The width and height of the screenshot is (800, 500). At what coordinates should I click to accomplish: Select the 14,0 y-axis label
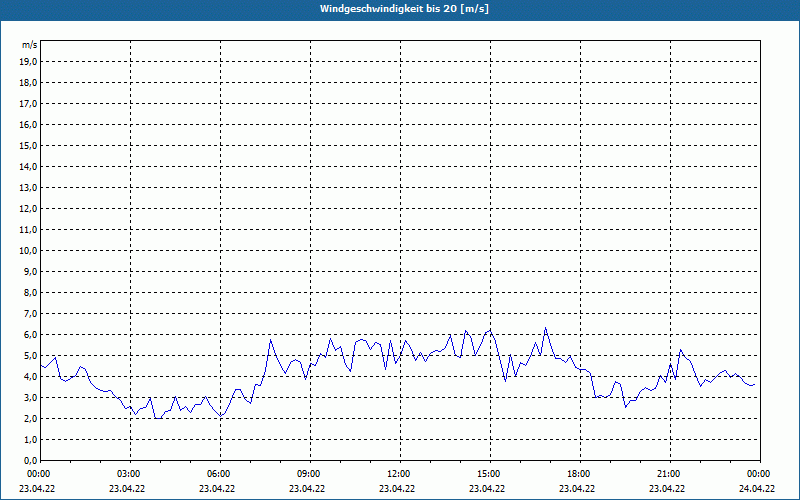29,167
